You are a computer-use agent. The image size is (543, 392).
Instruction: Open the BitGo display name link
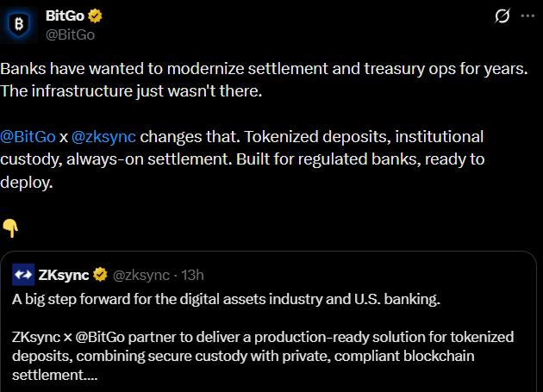click(x=66, y=16)
